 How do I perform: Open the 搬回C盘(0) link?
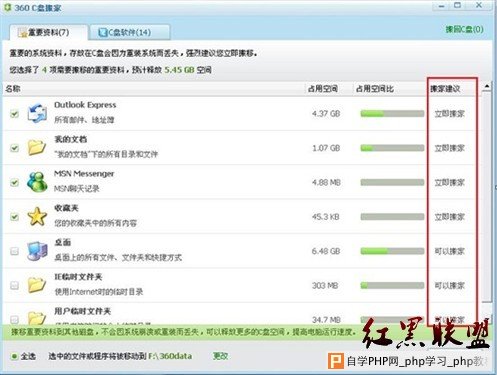pyautogui.click(x=464, y=29)
